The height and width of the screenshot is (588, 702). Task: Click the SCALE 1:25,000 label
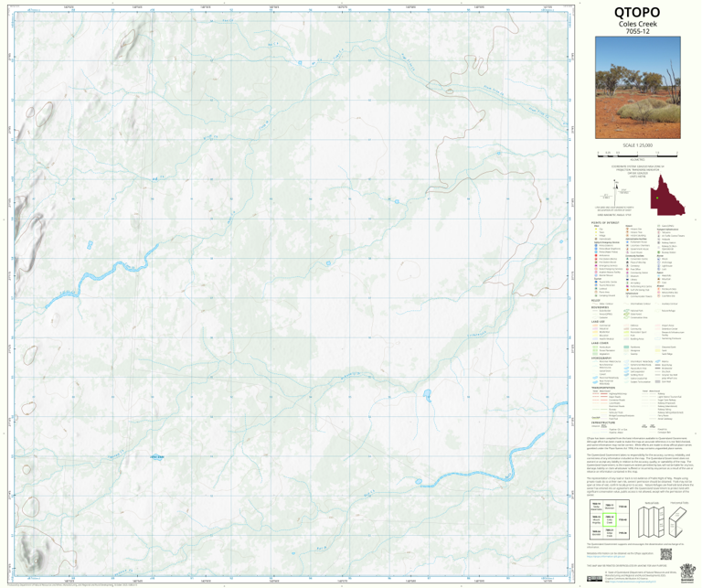(637, 145)
